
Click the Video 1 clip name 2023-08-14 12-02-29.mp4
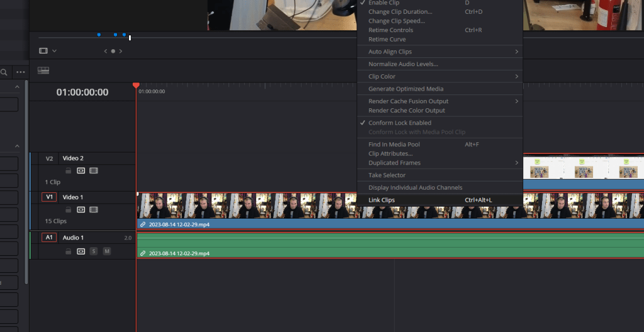179,224
